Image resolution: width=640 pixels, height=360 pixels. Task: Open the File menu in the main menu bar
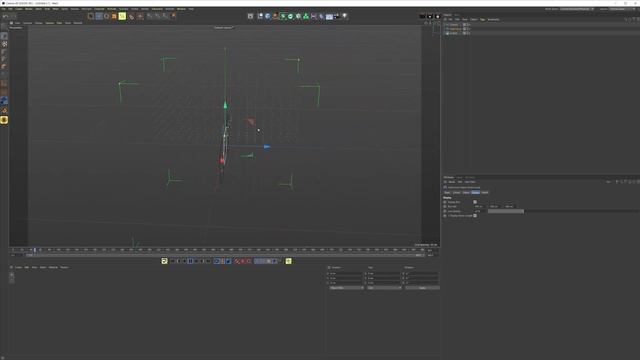click(3, 9)
